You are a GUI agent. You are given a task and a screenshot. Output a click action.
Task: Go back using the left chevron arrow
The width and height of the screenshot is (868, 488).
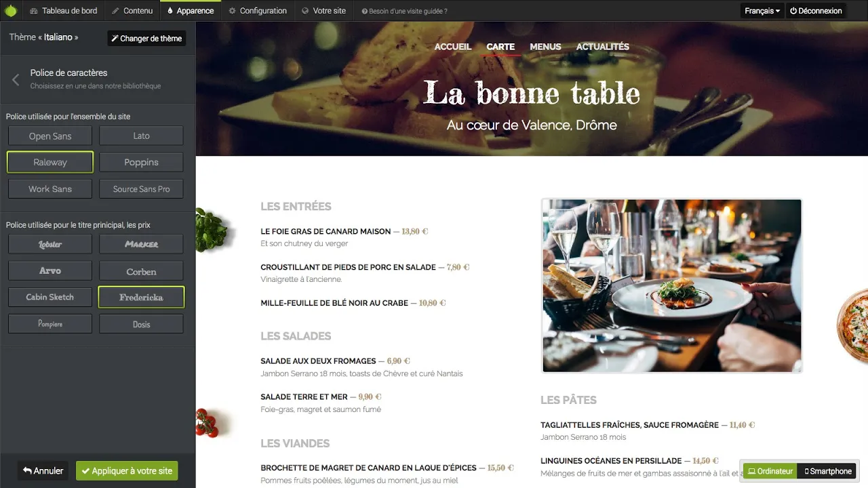point(16,80)
